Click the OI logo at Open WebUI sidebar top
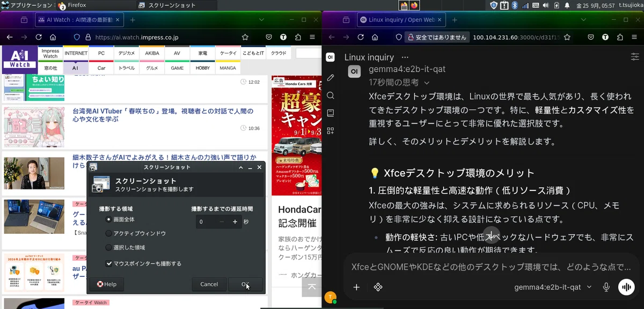This screenshot has height=309, width=644. [331, 57]
